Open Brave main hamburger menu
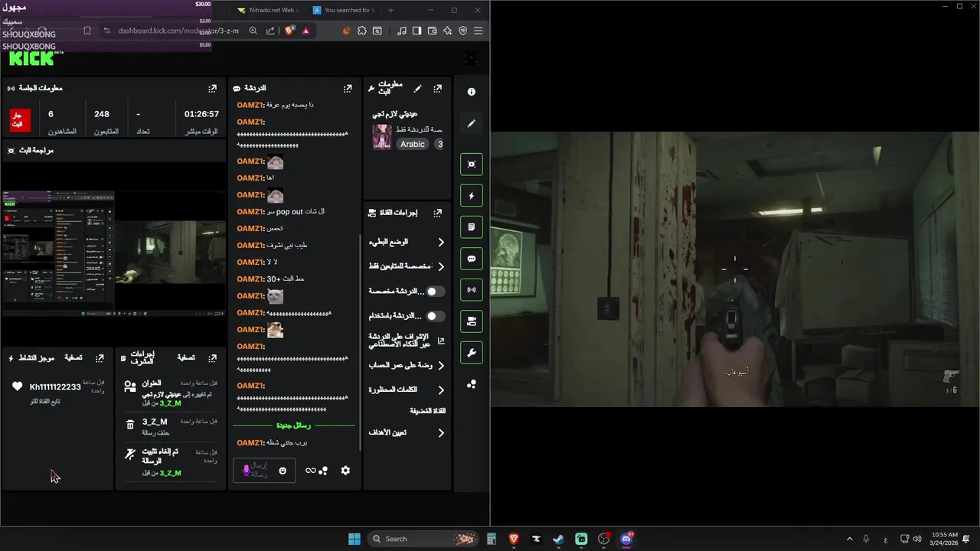This screenshot has height=551, width=980. click(479, 31)
